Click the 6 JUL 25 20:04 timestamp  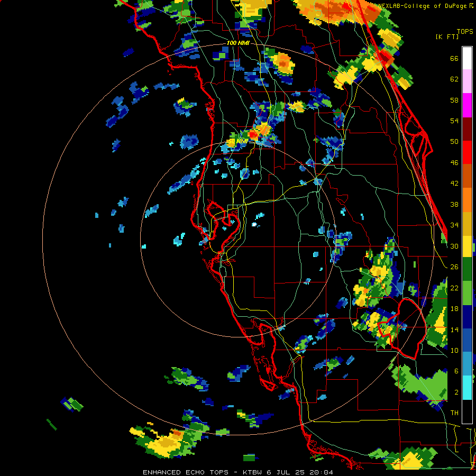pyautogui.click(x=300, y=472)
